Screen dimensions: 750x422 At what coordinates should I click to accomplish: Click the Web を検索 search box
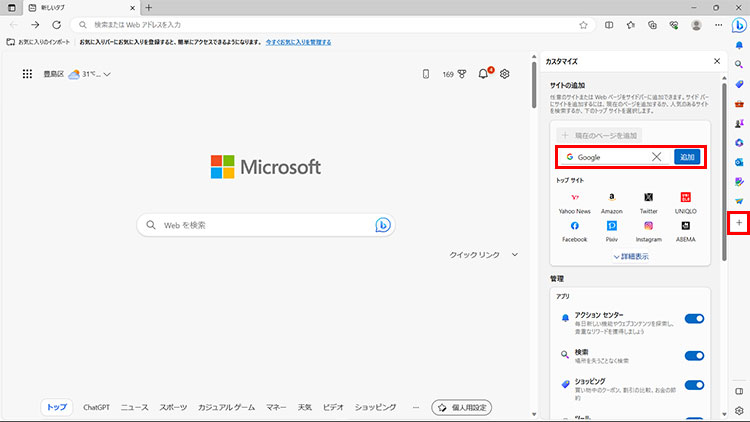(x=260, y=225)
